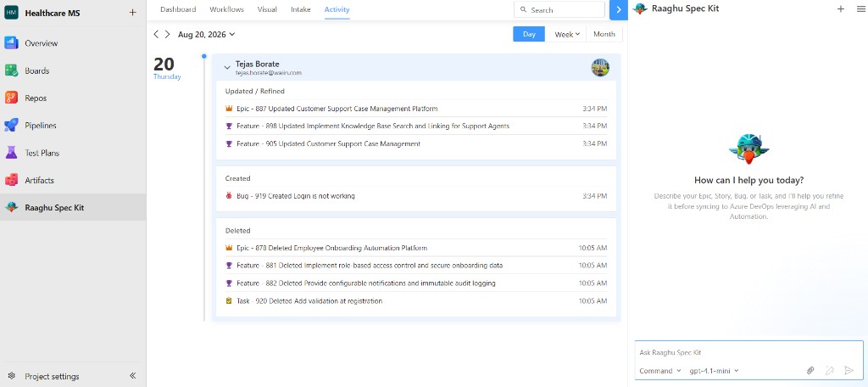Click the trophy icon of Feature 881

(229, 266)
